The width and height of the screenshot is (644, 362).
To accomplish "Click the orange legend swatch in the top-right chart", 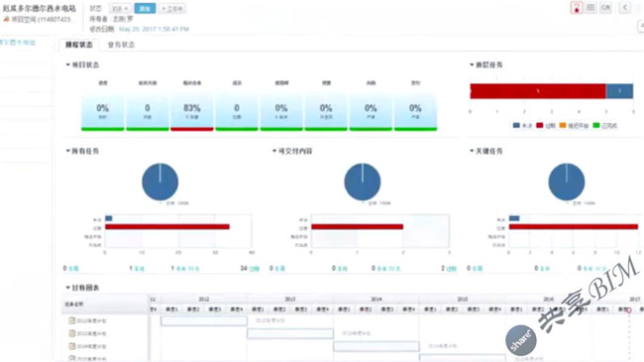I will 563,125.
